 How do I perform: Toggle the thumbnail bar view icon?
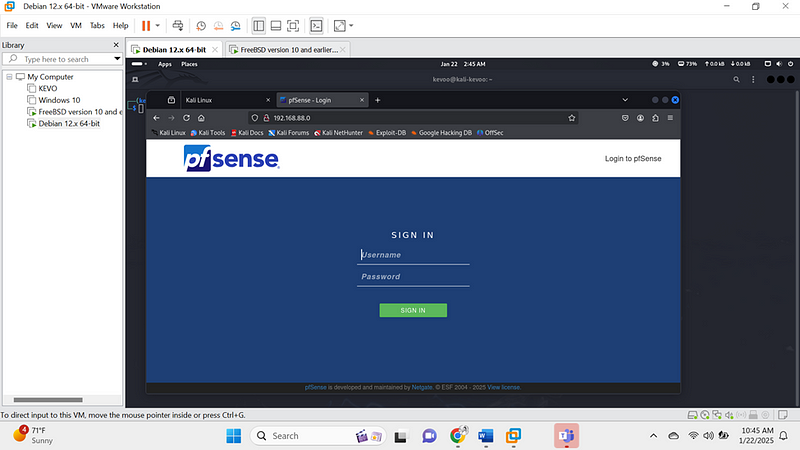click(x=276, y=26)
